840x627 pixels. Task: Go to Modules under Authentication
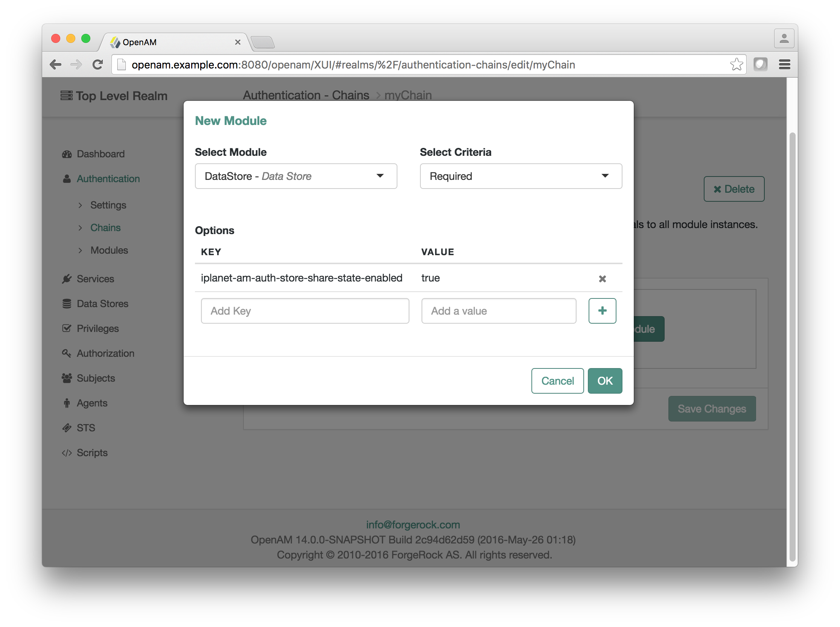(109, 251)
